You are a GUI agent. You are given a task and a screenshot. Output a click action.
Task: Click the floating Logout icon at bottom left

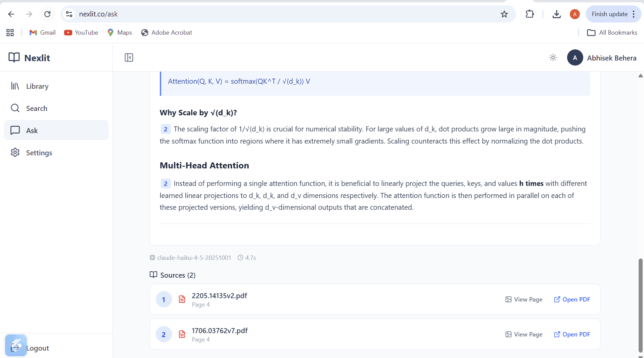pos(16,346)
